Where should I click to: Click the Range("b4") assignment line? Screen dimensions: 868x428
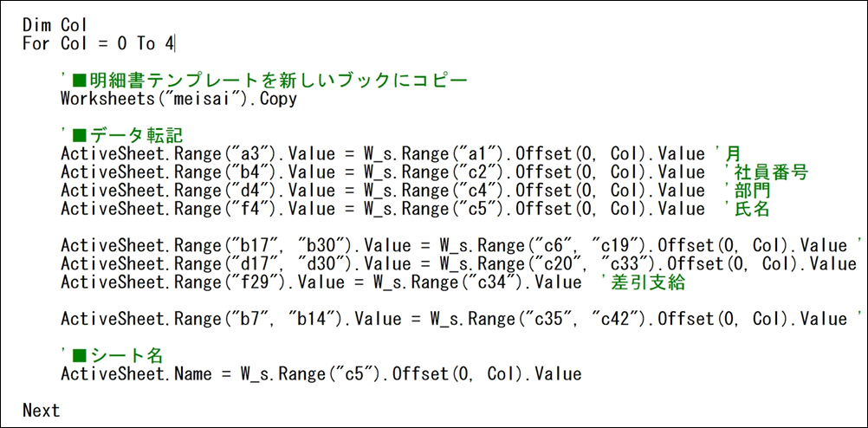[381, 172]
